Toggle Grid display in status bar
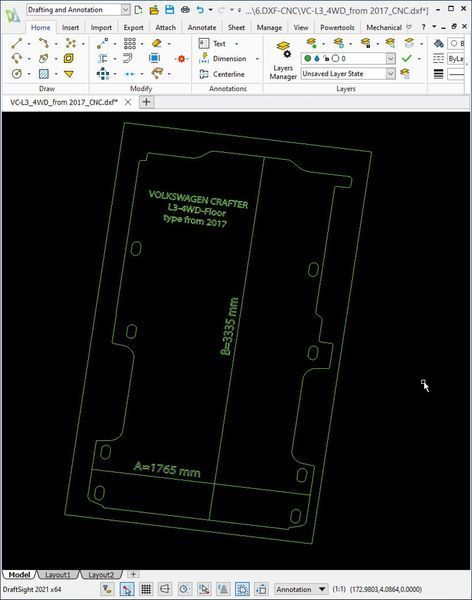Image resolution: width=472 pixels, height=600 pixels. click(x=146, y=589)
